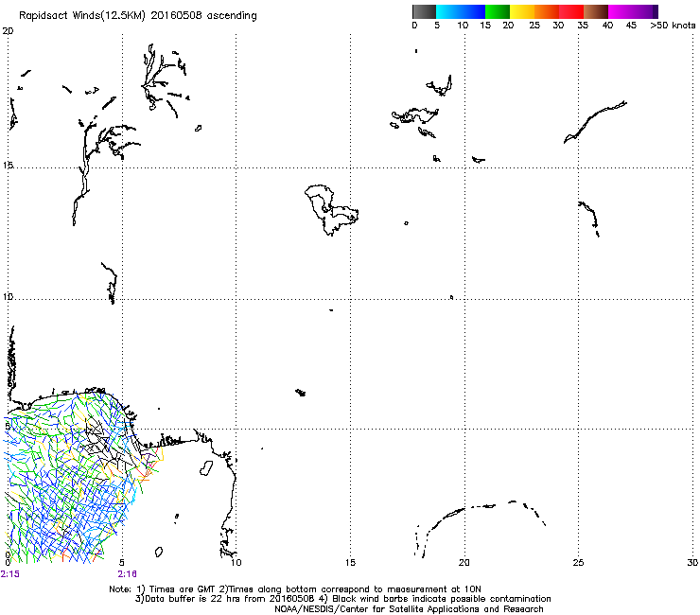The height and width of the screenshot is (615, 700).
Task: Click the brown 35-40 knots legend swatch
Action: (596, 11)
